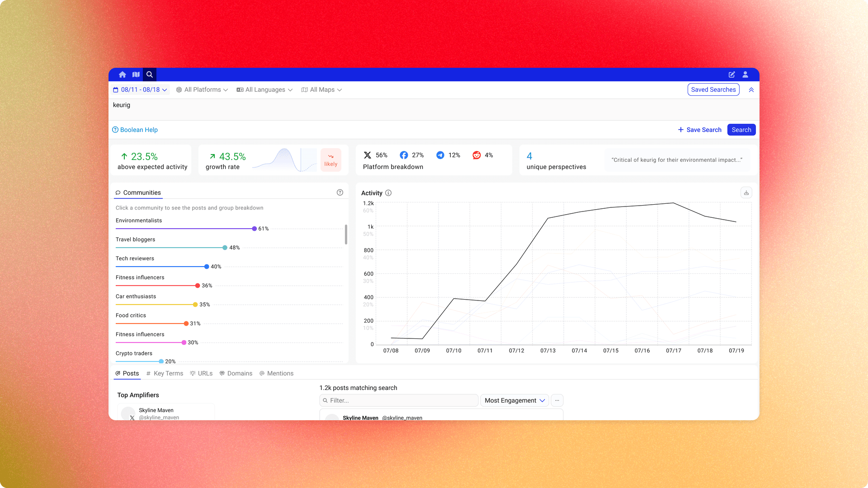Click the Environmentalists 61% community bar
Viewport: 868px width, 488px height.
[185, 228]
